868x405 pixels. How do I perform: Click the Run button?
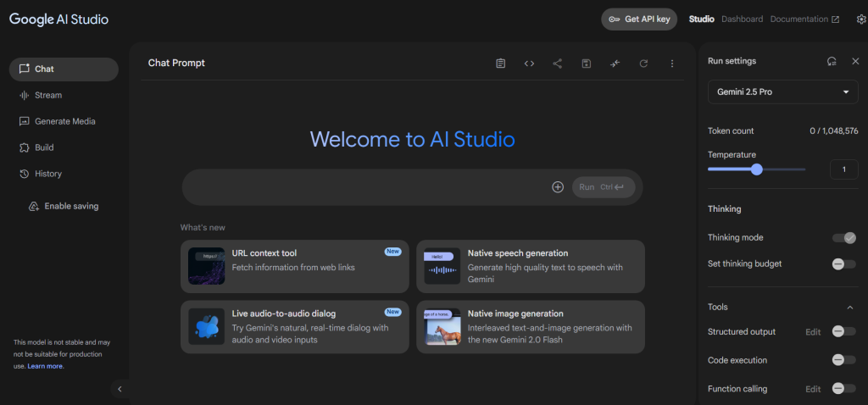(604, 187)
